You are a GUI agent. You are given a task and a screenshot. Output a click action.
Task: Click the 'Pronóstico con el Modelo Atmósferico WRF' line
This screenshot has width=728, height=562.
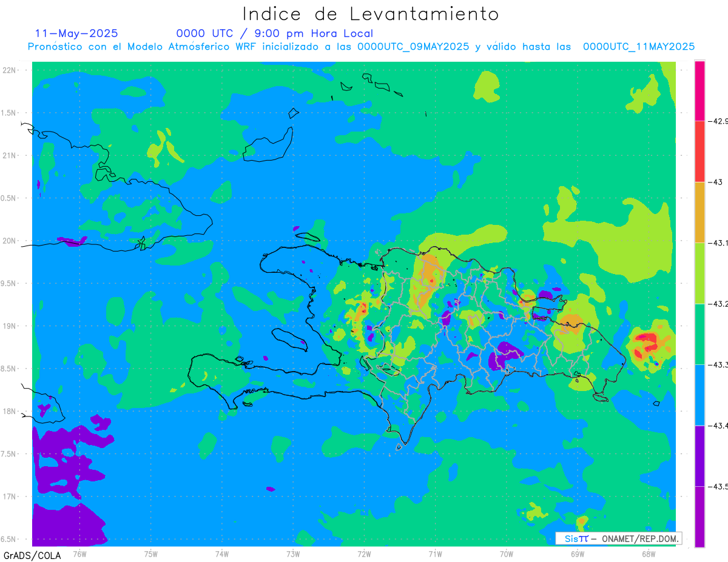tap(362, 47)
